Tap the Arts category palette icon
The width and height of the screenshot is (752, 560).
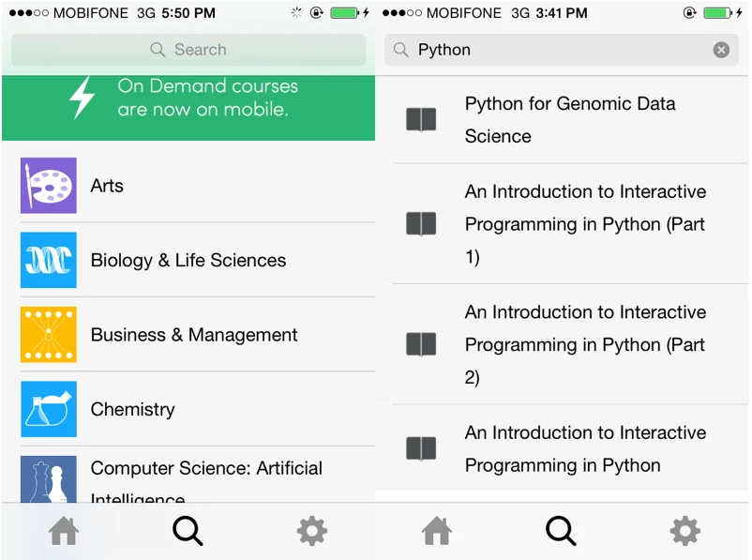(49, 186)
